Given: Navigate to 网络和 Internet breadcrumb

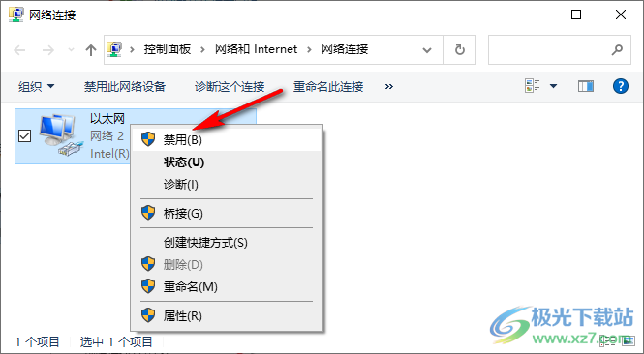Looking at the screenshot, I should point(256,49).
